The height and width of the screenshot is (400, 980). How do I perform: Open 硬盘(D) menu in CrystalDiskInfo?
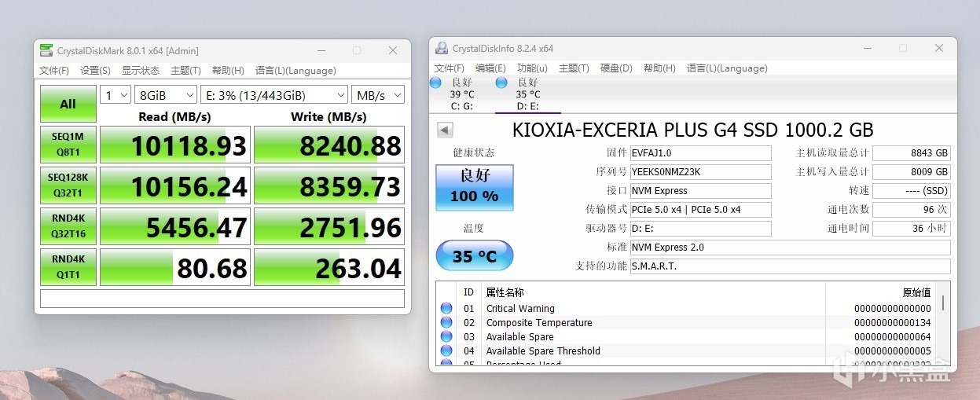[616, 68]
